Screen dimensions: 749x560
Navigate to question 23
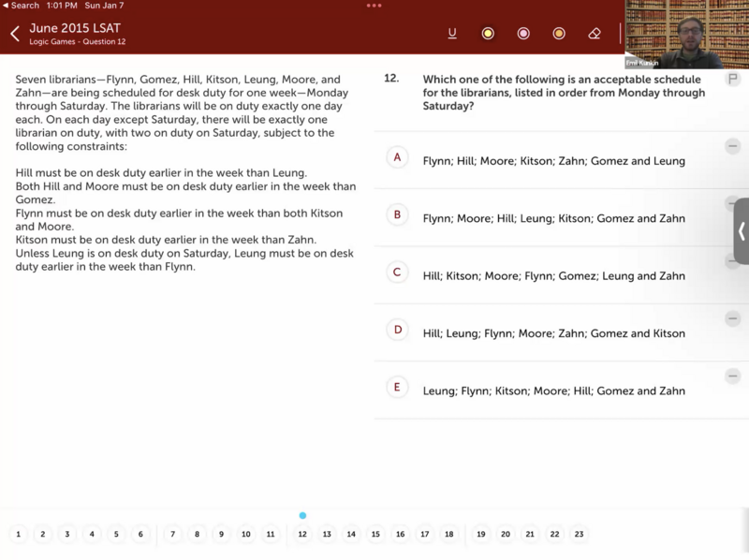(579, 534)
